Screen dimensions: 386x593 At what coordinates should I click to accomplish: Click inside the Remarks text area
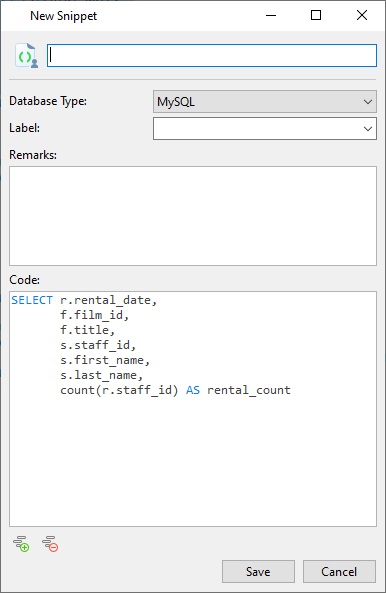193,216
